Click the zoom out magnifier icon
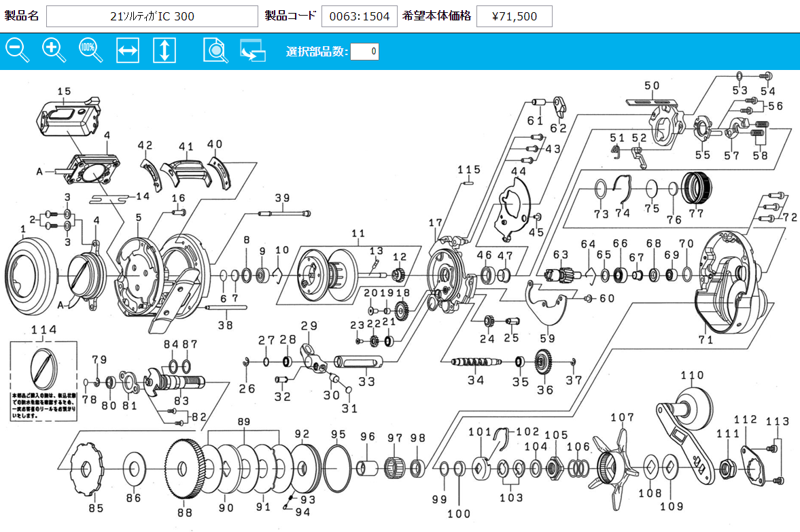This screenshot has width=800, height=532. tap(18, 50)
